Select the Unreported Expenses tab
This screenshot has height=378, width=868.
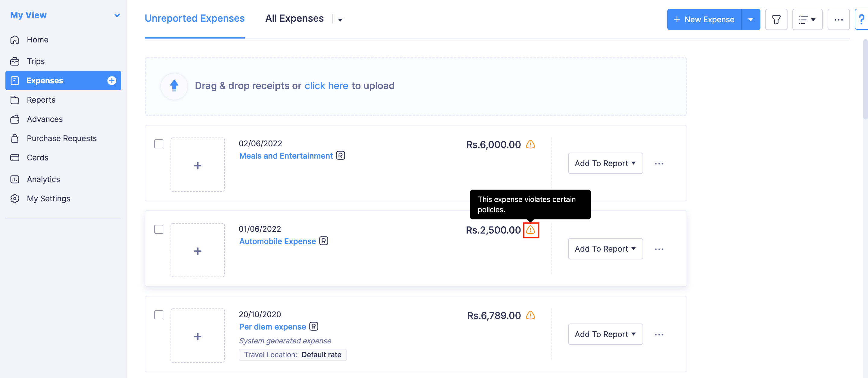pyautogui.click(x=194, y=18)
